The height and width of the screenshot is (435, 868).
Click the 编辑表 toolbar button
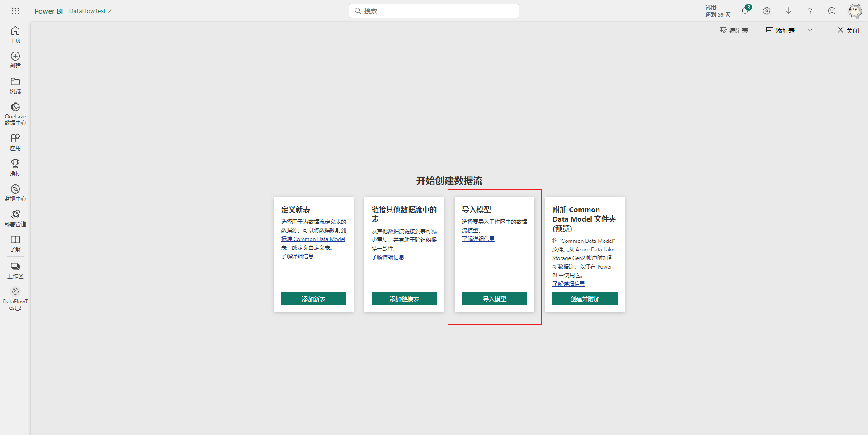[x=734, y=30]
